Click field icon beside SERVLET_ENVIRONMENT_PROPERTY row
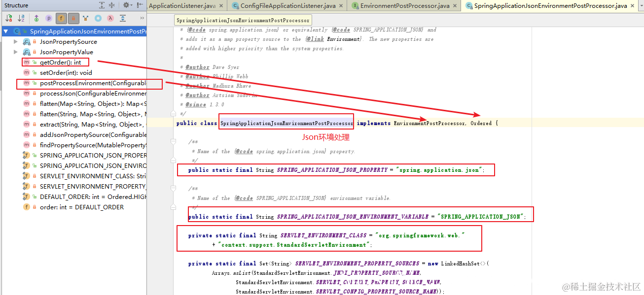 (27, 187)
